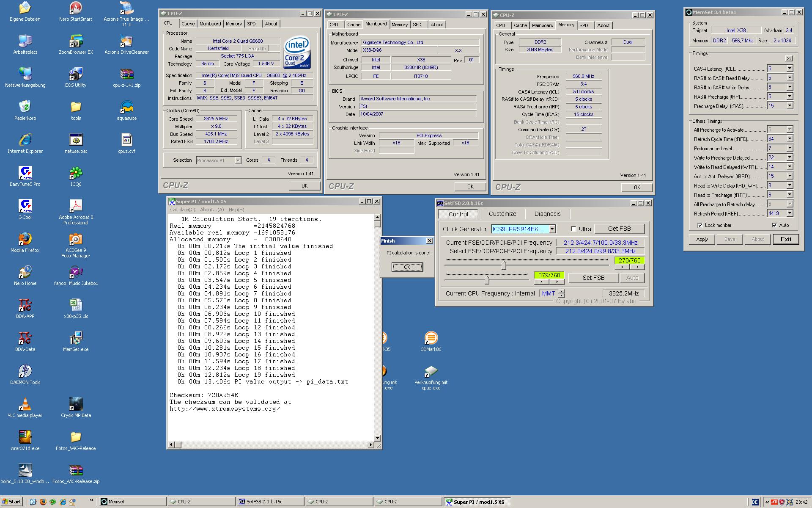
Task: Open the DAEMON Tools desktop icon
Action: [25, 375]
